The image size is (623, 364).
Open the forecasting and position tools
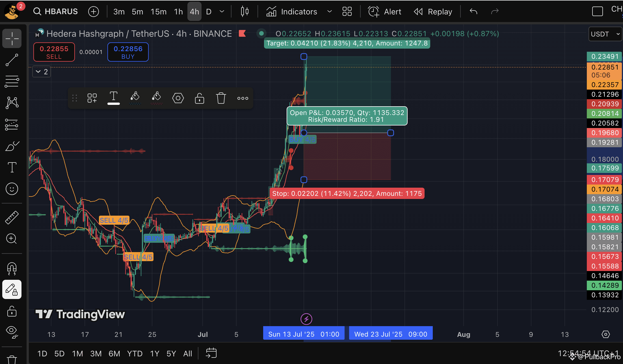(x=12, y=124)
